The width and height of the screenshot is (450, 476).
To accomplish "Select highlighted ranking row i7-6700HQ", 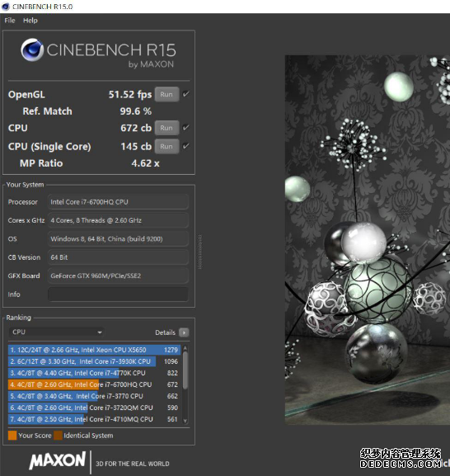I will (94, 384).
